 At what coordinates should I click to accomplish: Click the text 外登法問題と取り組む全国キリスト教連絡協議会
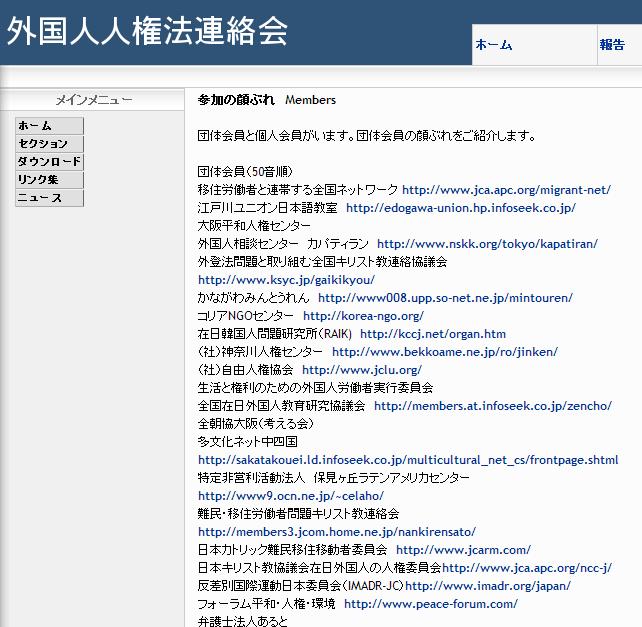(x=322, y=262)
